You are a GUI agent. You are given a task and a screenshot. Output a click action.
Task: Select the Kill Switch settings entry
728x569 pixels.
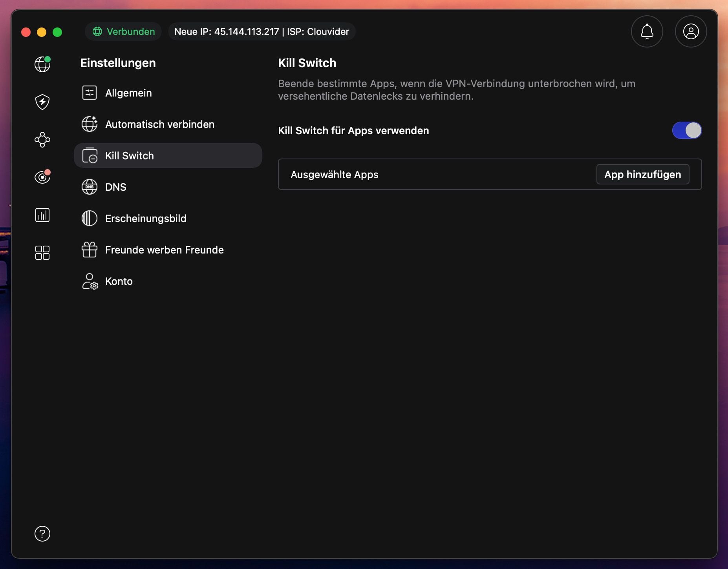point(129,155)
